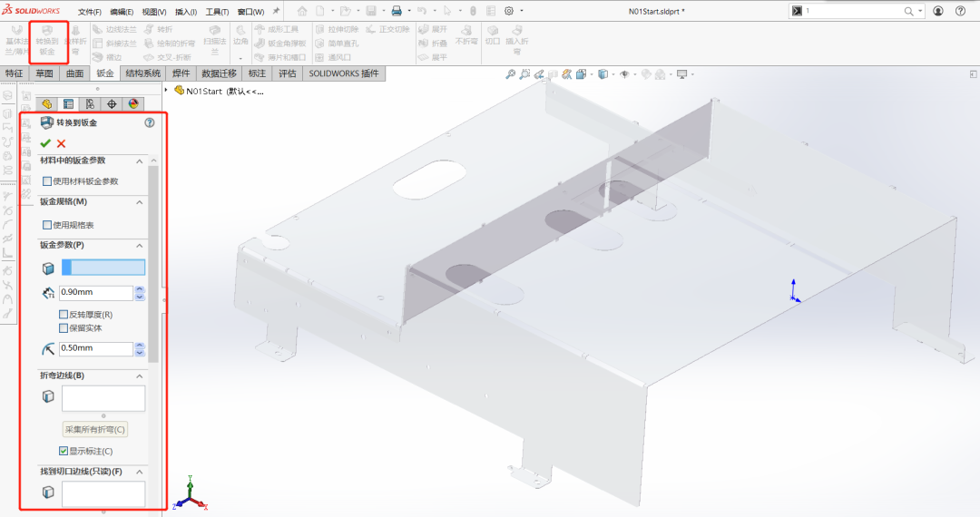Screen dimensions: 980x517
Task: Click the options gear icon
Action: coord(509,11)
